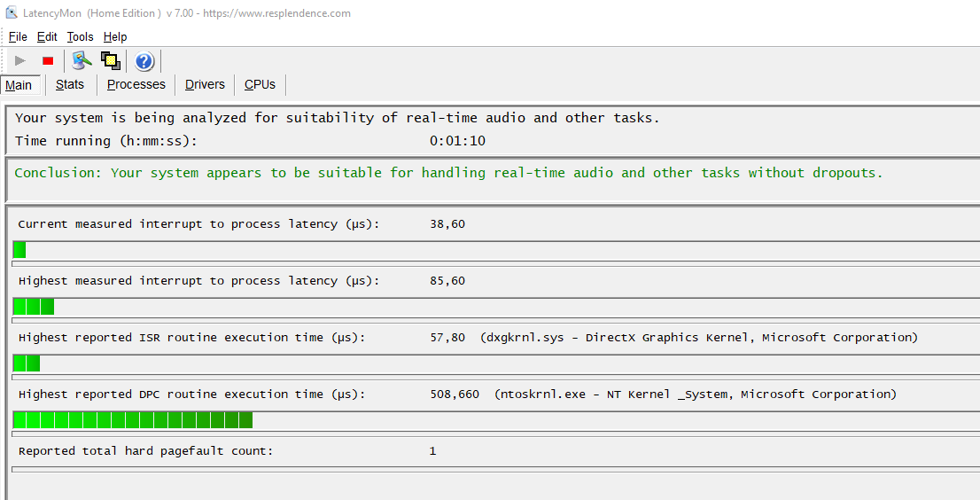The width and height of the screenshot is (980, 500).
Task: Switch to the Processes tab
Action: 136,84
